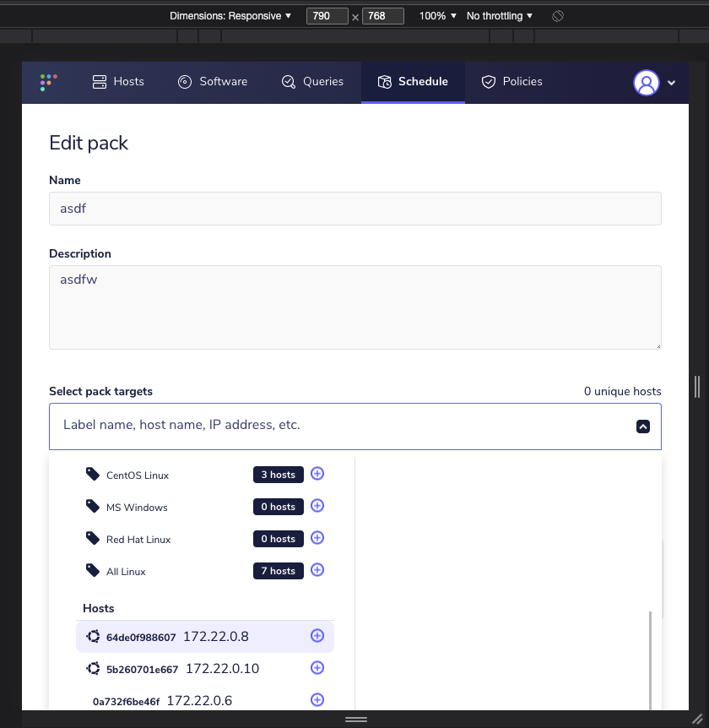Screen dimensions: 709x728
Task: Click the viewport bottom resize handle
Action: (356, 720)
